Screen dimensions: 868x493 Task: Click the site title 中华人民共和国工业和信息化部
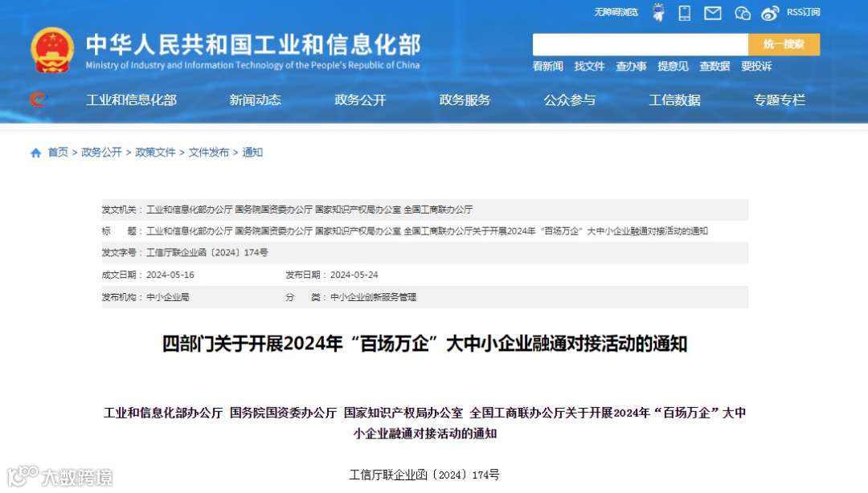tap(253, 45)
